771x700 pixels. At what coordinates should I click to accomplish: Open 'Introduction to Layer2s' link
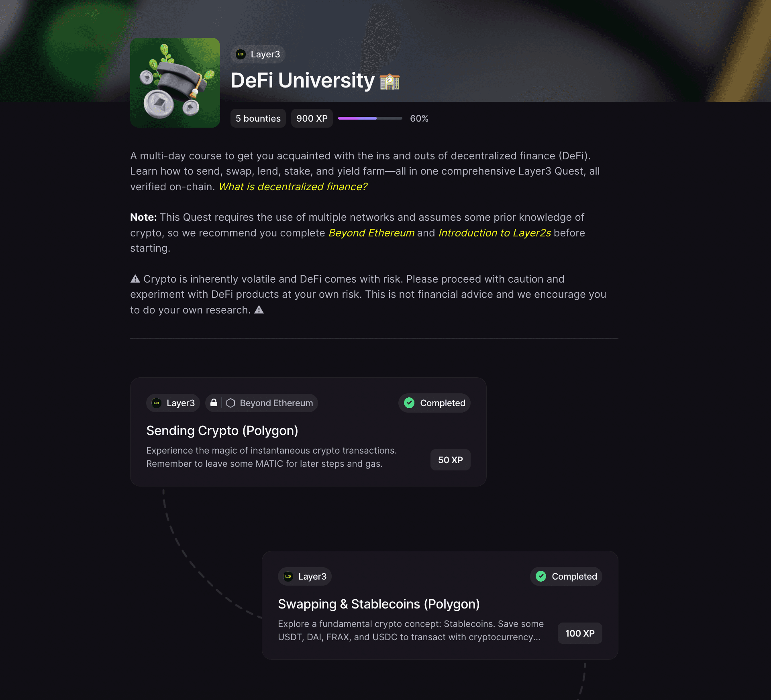pos(495,233)
